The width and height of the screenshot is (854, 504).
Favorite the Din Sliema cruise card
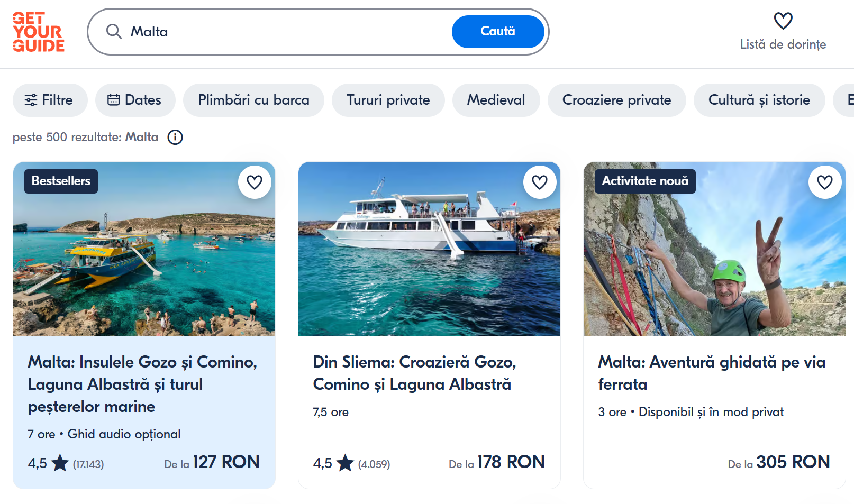click(540, 182)
